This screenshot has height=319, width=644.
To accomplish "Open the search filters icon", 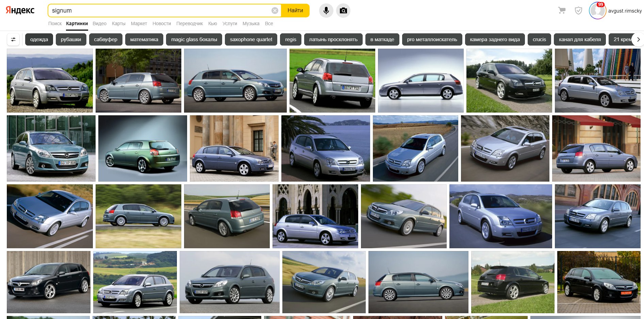I will pos(13,39).
